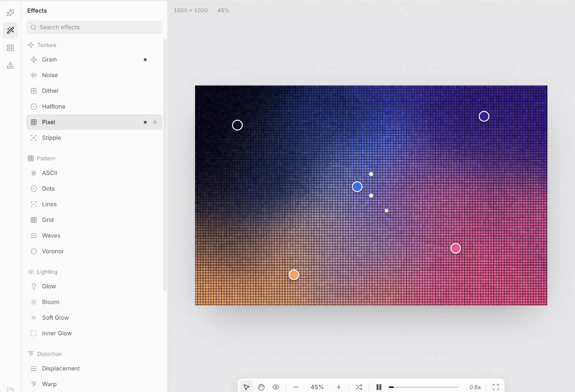Toggle the Pixel active dot indicator
The height and width of the screenshot is (392, 575).
(x=145, y=122)
